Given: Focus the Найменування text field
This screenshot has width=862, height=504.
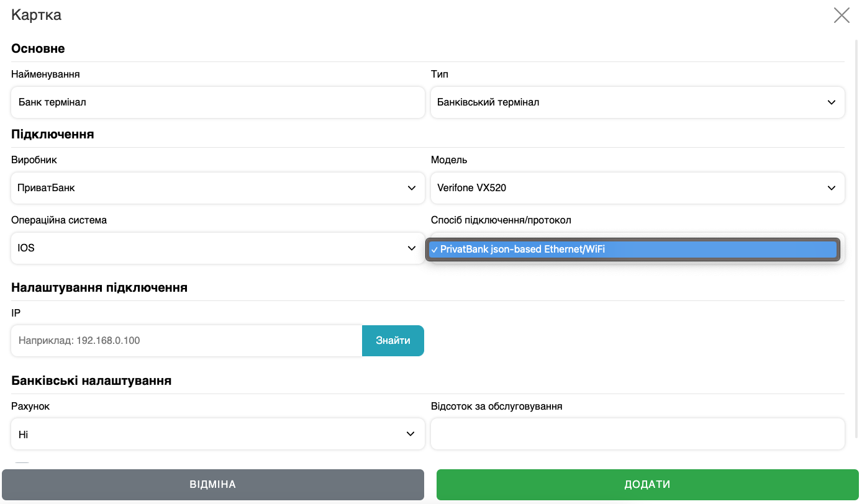Looking at the screenshot, I should [217, 102].
